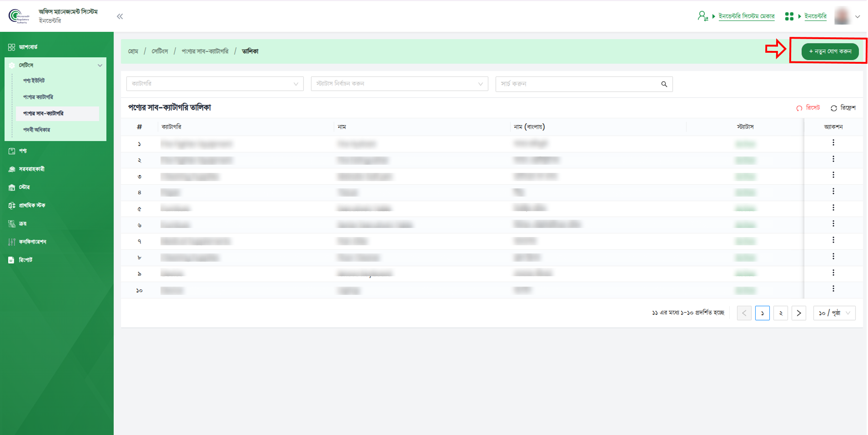The width and height of the screenshot is (868, 435).
Task: Open স্টোর menu in sidebar
Action: pos(24,187)
